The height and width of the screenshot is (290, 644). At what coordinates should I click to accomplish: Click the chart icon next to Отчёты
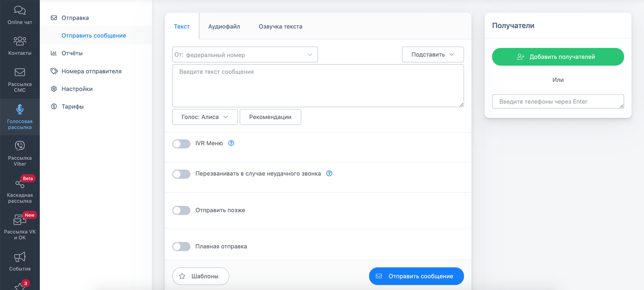[54, 53]
